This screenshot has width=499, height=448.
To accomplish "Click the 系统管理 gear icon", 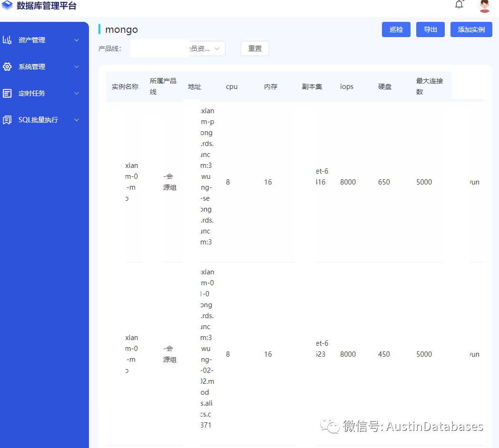I will 8,67.
